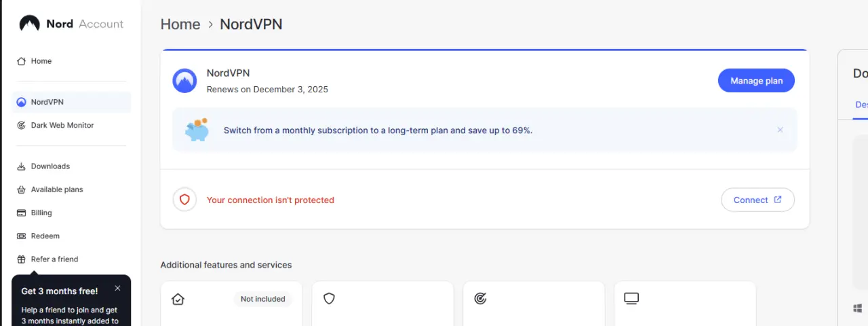
Task: Open the house icon feature card
Action: (231, 304)
